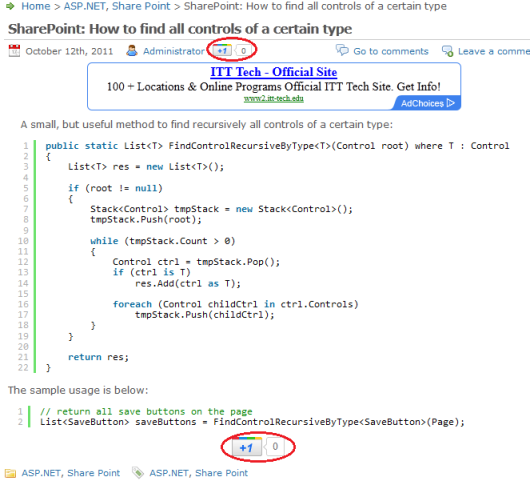Click Leave a comment icon
Screen dimensions: 530x485
click(448, 51)
